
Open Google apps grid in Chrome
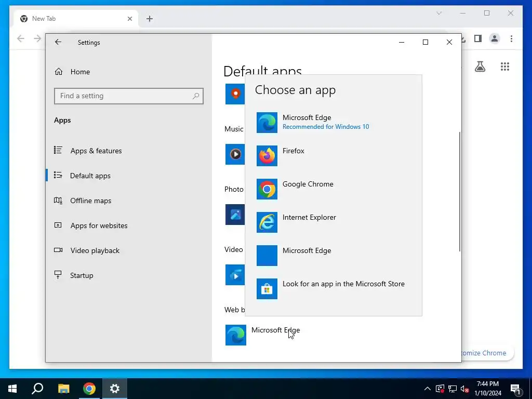(505, 66)
